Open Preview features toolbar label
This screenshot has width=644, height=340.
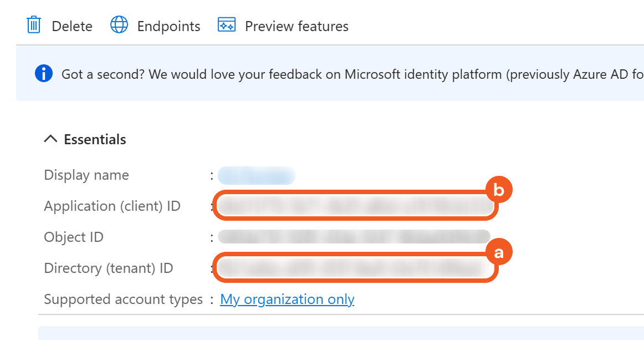pos(297,26)
